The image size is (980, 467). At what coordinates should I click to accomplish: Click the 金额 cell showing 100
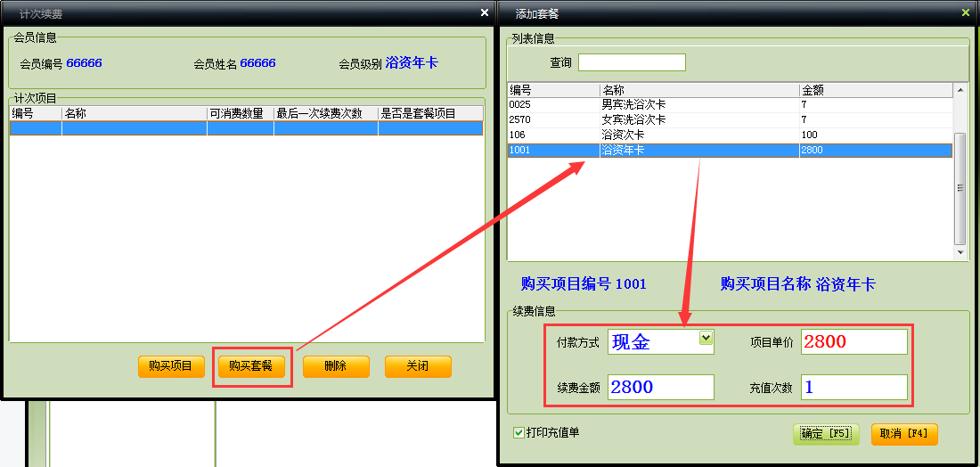click(x=876, y=135)
